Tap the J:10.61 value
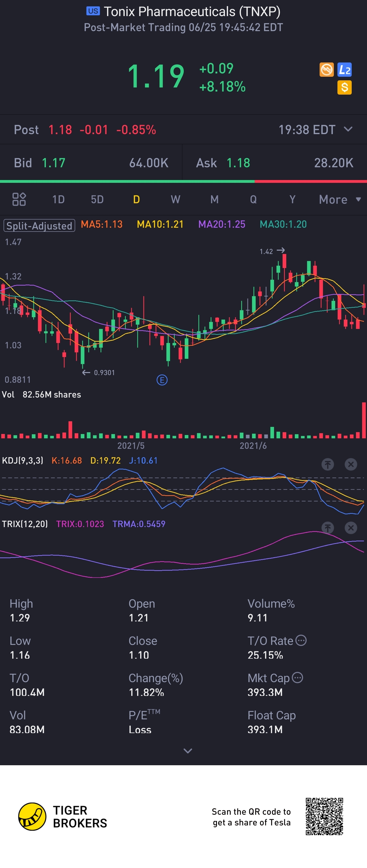The height and width of the screenshot is (868, 367). (x=143, y=461)
